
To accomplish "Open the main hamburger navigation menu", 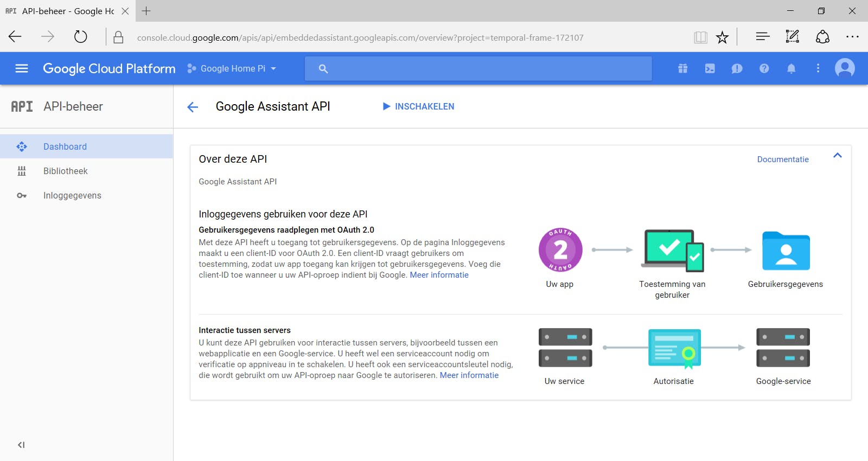I will [x=22, y=68].
